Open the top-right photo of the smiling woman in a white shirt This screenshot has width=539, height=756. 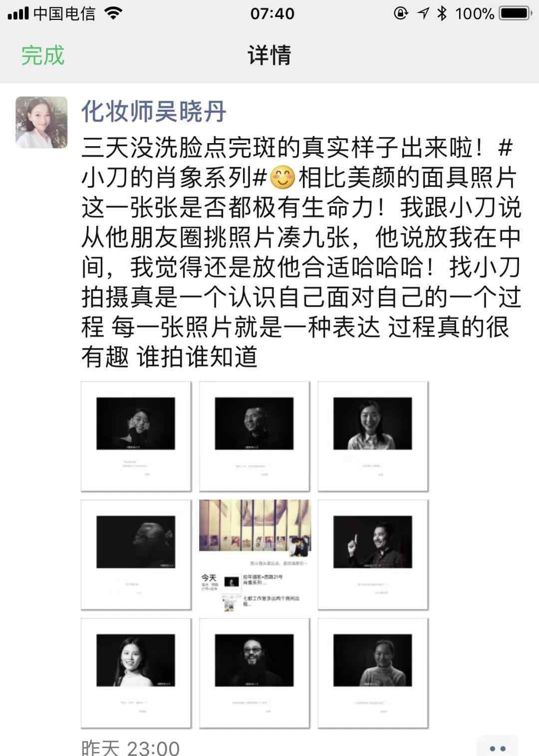pyautogui.click(x=373, y=436)
